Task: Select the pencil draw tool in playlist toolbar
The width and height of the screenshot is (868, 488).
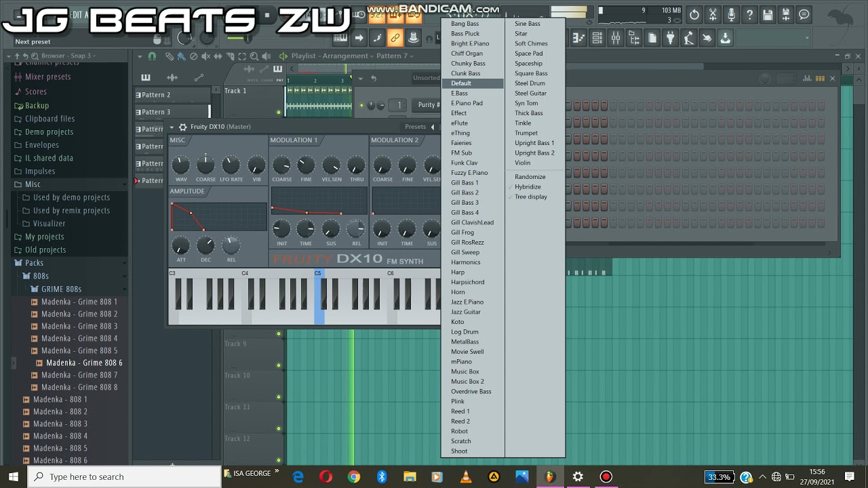Action: pyautogui.click(x=170, y=56)
